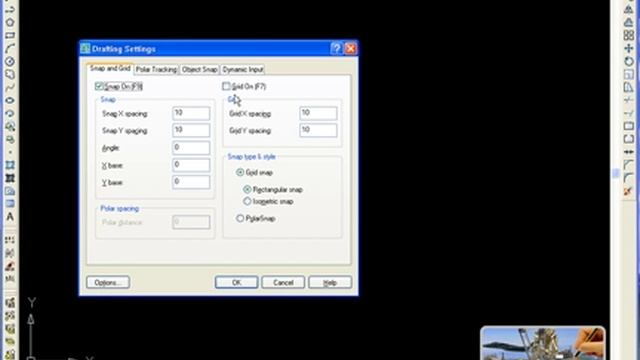Click the Snap Y spacing field
This screenshot has height=360, width=640.
pos(191,130)
